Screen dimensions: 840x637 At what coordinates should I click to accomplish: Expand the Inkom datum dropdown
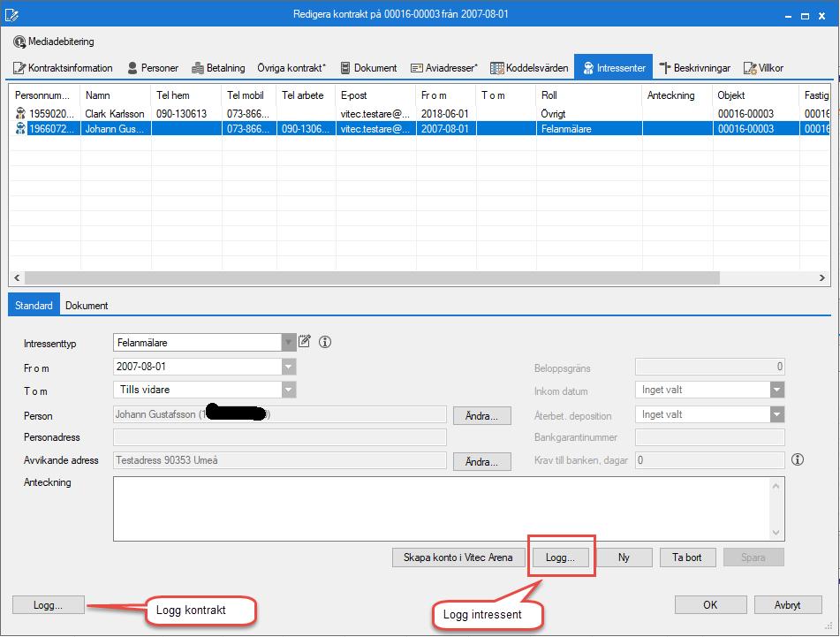[x=776, y=390]
